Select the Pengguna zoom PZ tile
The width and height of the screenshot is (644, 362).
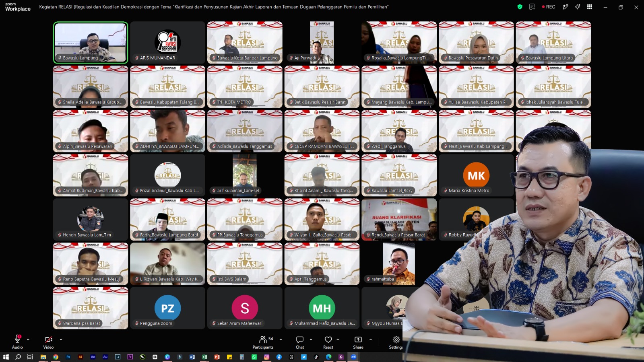click(167, 308)
